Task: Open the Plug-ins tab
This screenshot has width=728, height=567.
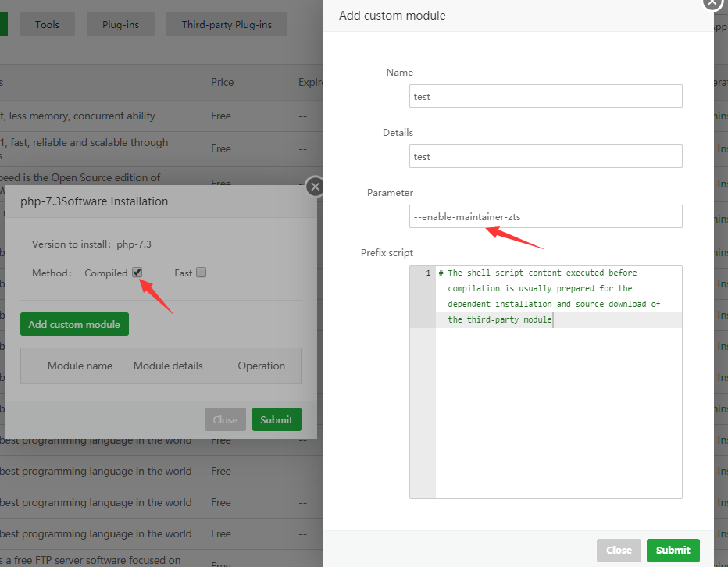Action: 120,25
